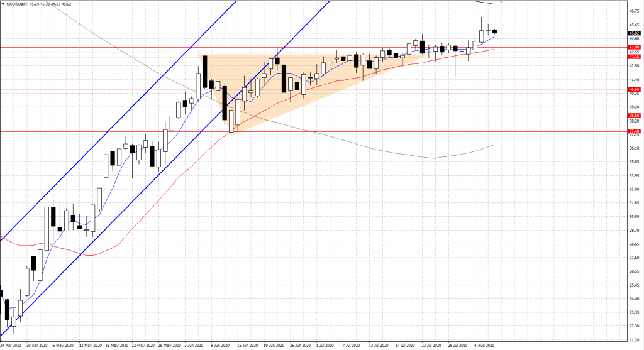Click the OHLC values in chart header

(50, 4)
